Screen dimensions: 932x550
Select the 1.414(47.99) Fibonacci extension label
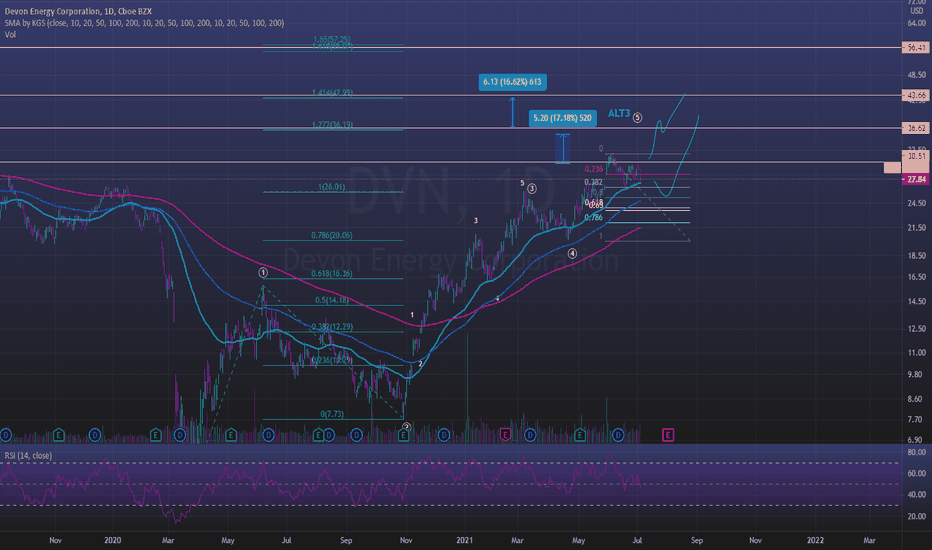tap(332, 93)
